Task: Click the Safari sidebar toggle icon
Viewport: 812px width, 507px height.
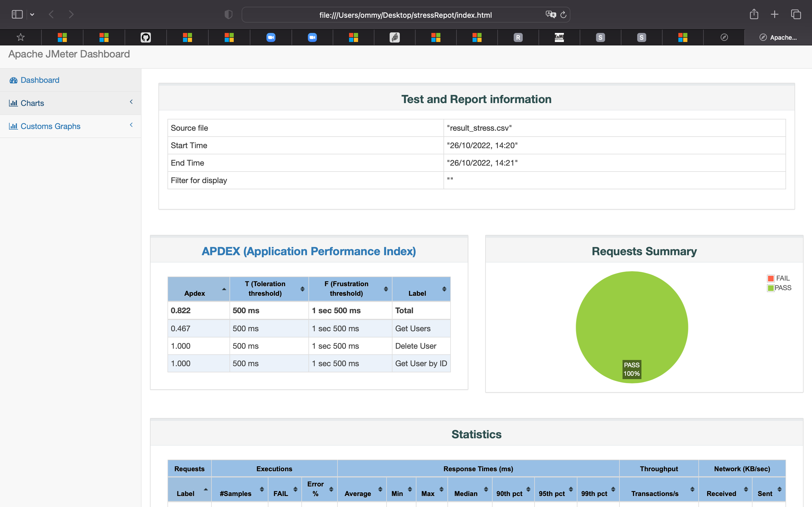Action: pyautogui.click(x=17, y=14)
